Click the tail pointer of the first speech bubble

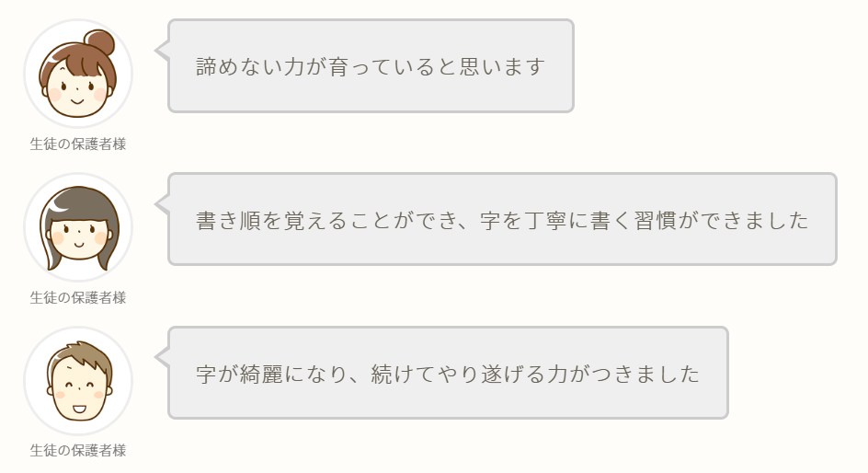(x=162, y=51)
